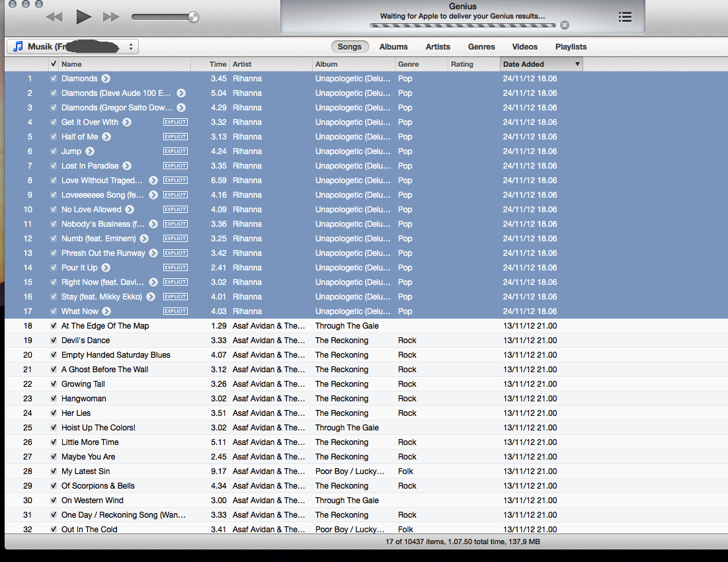Click EXPLICIT badge on Jump row
The height and width of the screenshot is (562, 728).
pyautogui.click(x=175, y=151)
